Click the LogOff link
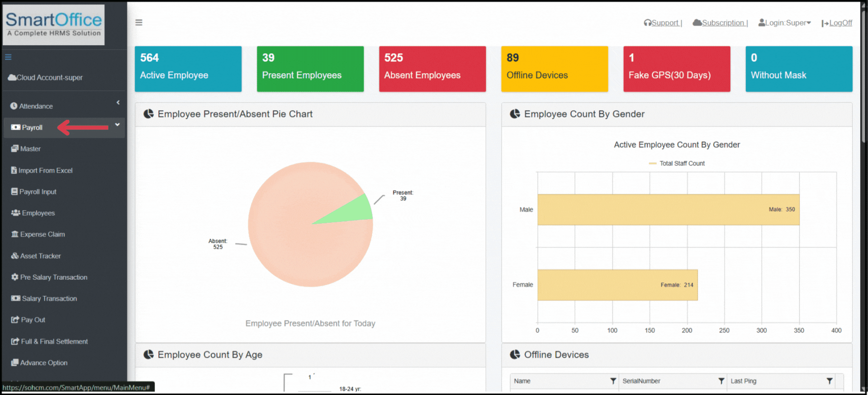Screen dimensions: 868x395 pos(840,23)
